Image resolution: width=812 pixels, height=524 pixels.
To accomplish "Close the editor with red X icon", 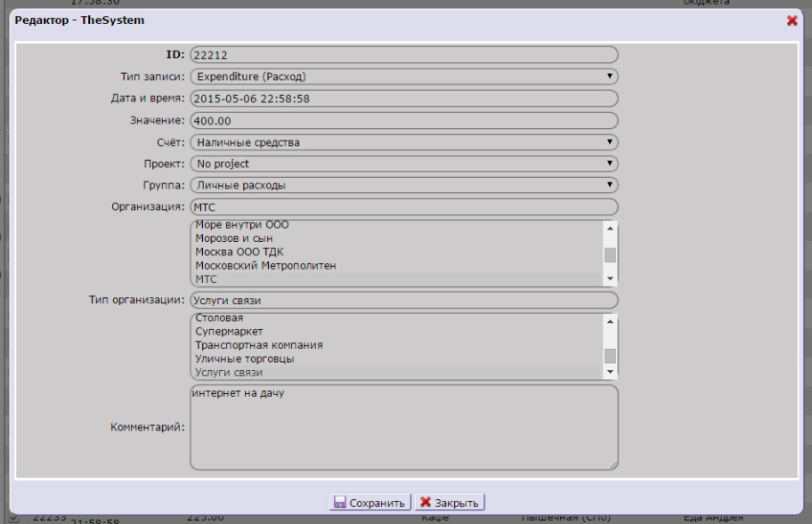I will click(x=792, y=20).
